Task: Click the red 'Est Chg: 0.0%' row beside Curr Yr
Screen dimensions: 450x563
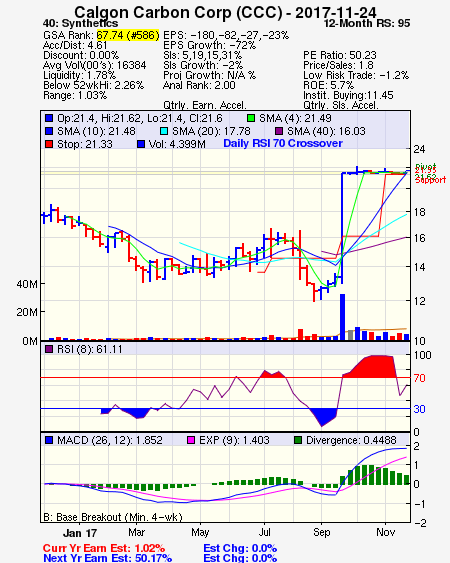Action: [x=240, y=548]
